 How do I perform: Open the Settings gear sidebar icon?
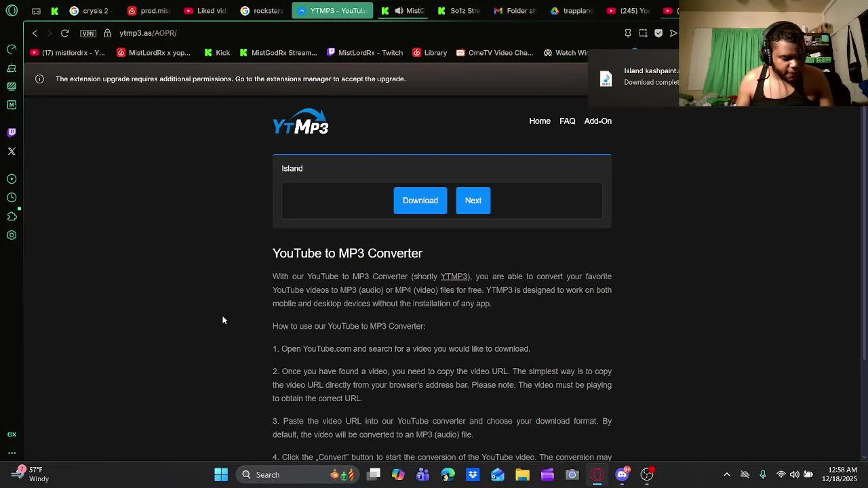pos(12,235)
